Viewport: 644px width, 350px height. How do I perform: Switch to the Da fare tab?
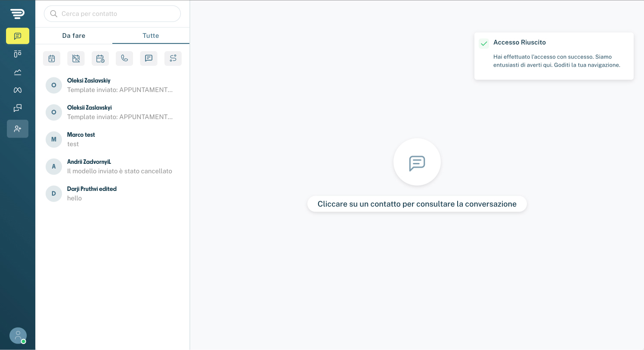[x=74, y=36]
